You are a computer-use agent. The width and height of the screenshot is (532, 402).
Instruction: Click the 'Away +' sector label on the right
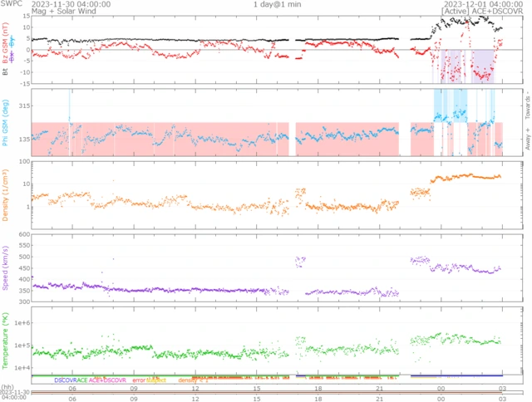pos(527,144)
